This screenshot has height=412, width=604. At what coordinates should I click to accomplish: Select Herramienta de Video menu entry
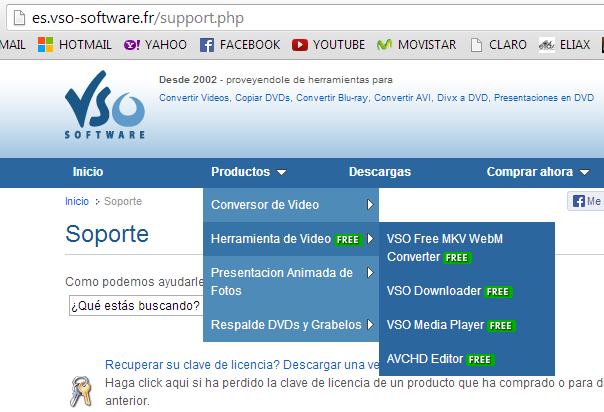(x=291, y=239)
